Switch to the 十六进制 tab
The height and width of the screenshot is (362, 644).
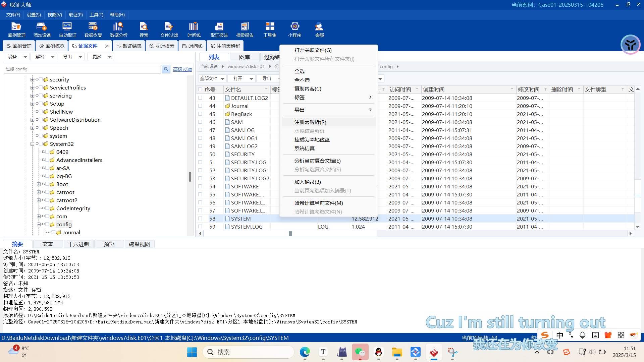78,244
